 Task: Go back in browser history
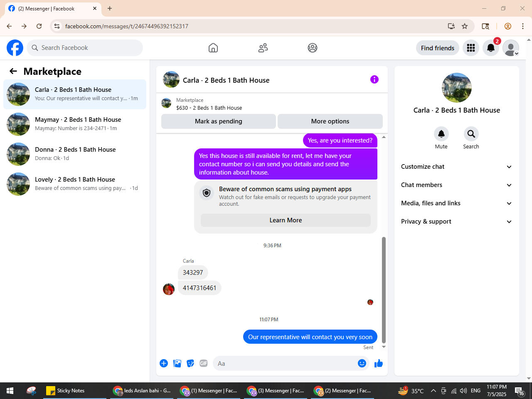[9, 26]
